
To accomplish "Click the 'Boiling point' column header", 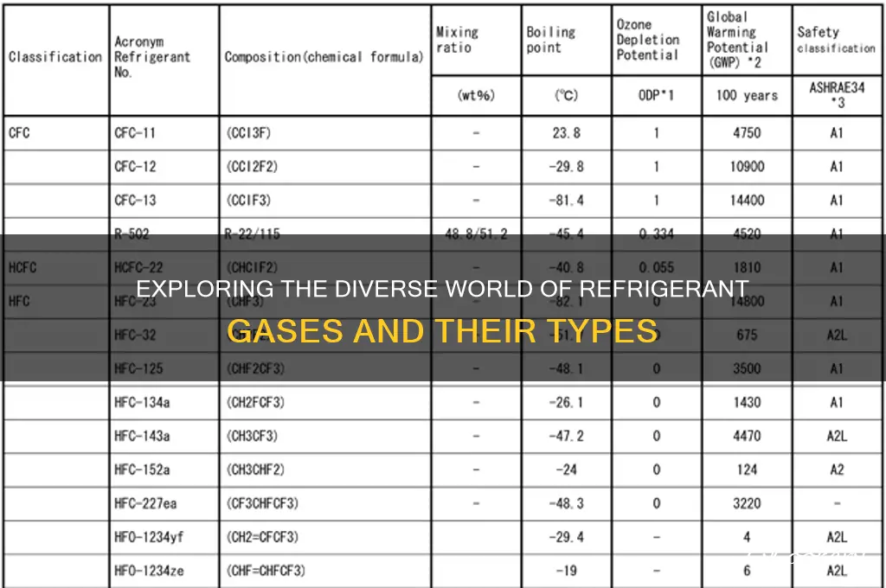I will pos(551,40).
